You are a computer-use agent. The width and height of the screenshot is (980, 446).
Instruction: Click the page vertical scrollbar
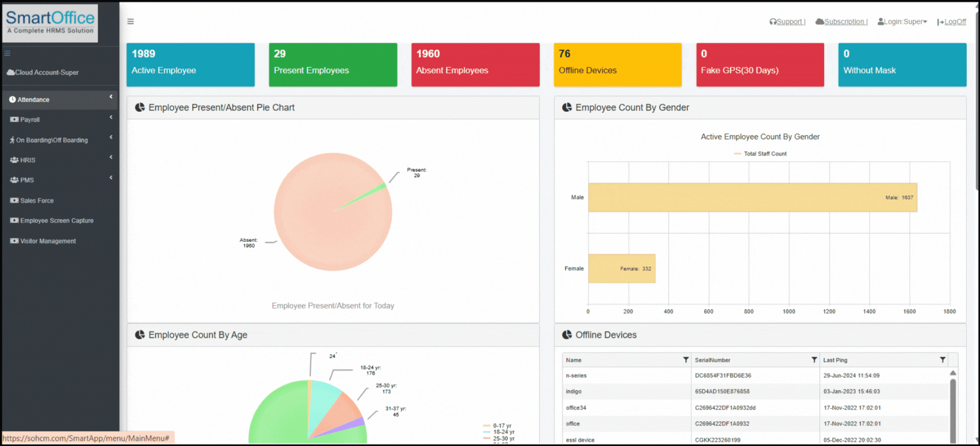(x=976, y=102)
